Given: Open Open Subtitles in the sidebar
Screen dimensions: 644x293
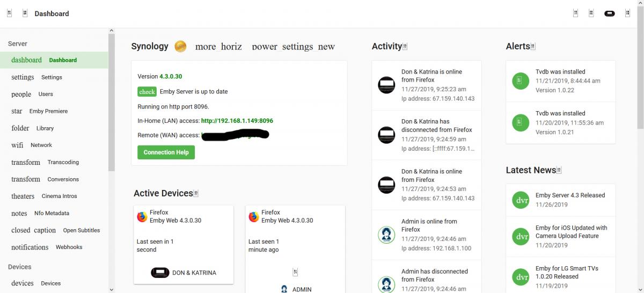Looking at the screenshot, I should [x=54, y=230].
